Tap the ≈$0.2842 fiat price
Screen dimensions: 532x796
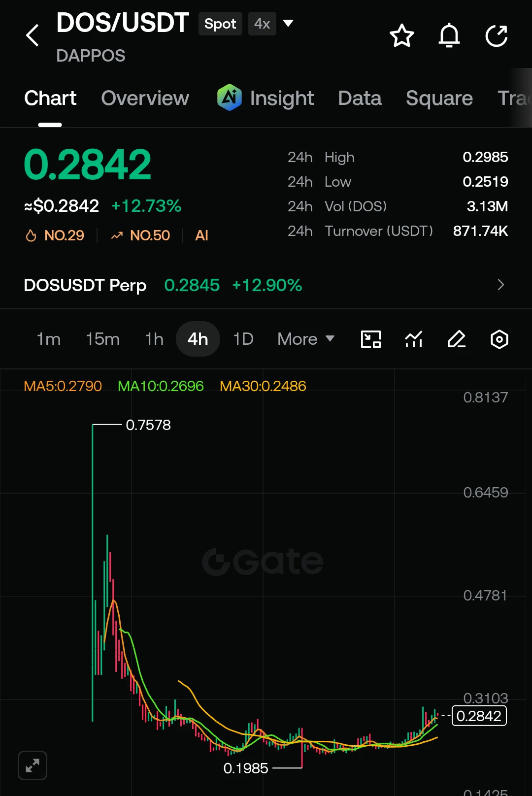(x=62, y=205)
